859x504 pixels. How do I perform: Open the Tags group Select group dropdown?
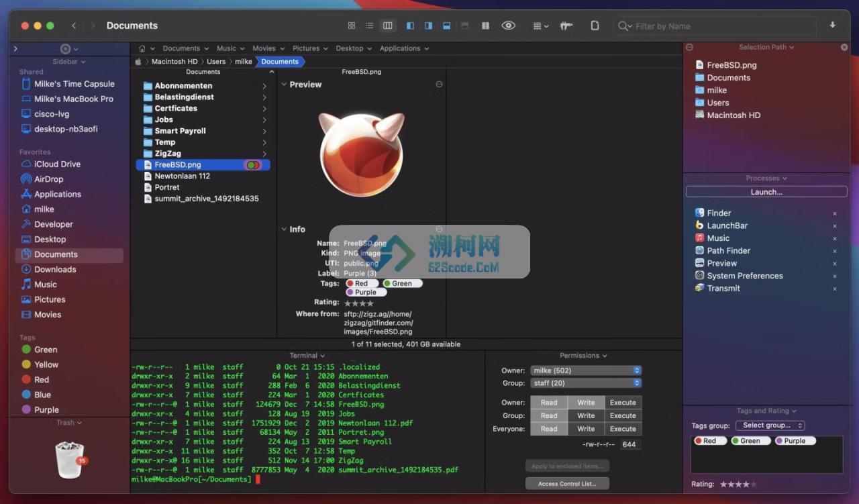click(770, 425)
